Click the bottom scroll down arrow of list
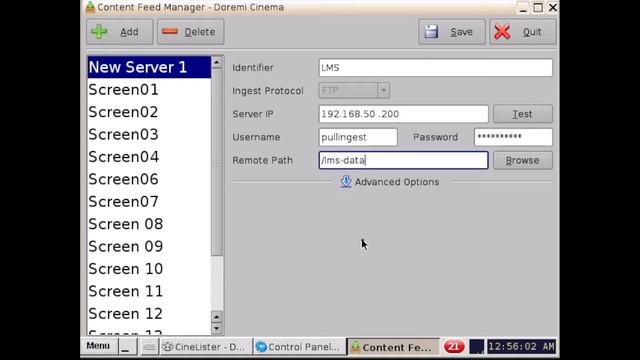Image resolution: width=640 pixels, height=360 pixels. [x=217, y=329]
